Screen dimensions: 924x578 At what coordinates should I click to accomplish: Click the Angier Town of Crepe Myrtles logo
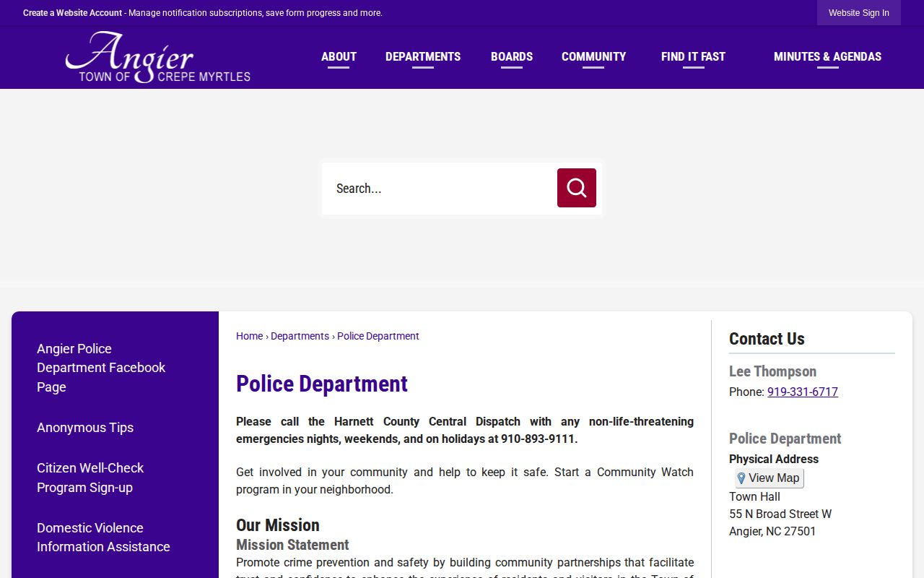click(157, 57)
